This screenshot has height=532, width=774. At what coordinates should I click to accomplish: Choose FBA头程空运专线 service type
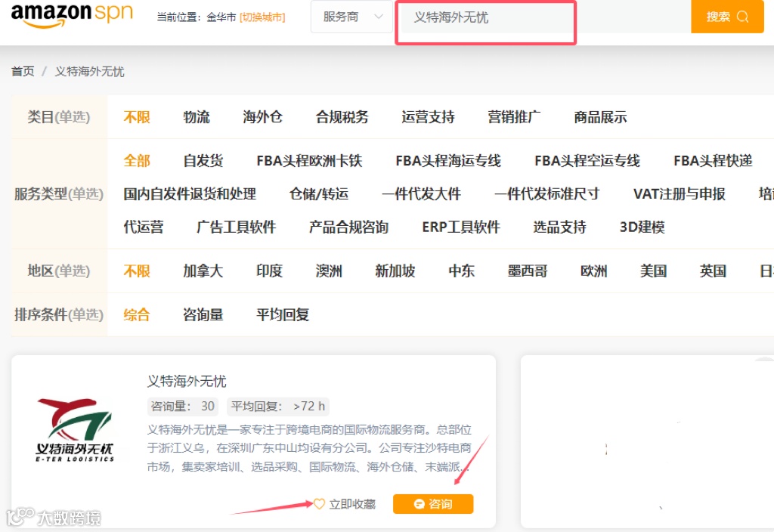click(587, 161)
